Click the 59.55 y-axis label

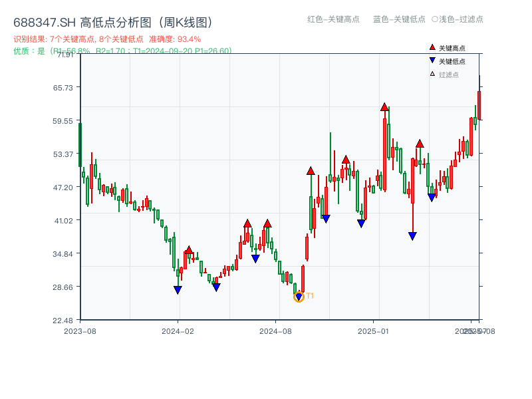coord(63,121)
